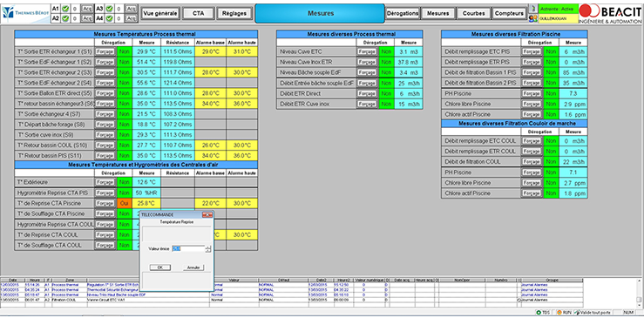Click the A2 green checkmark status icon
The width and height of the screenshot is (644, 318).
point(65,18)
